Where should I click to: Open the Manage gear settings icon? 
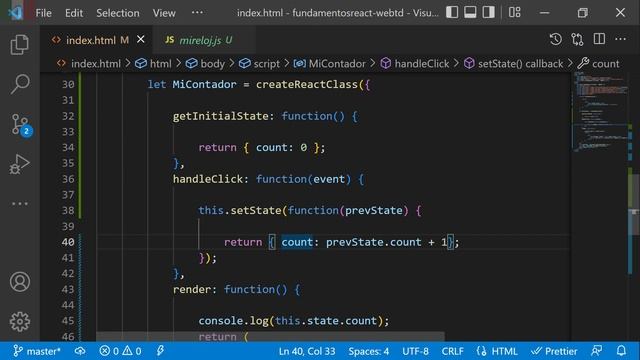click(20, 322)
